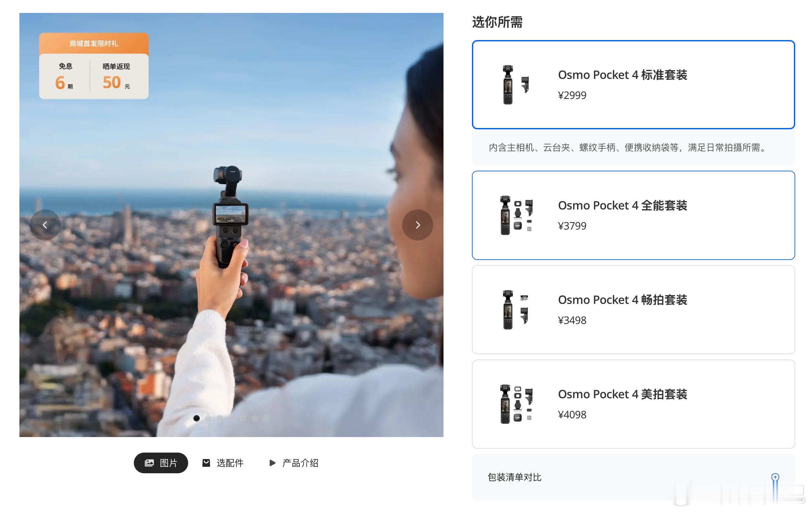The height and width of the screenshot is (514, 812).
Task: Click the 美拍套装 product thumbnail image
Action: coord(516,404)
